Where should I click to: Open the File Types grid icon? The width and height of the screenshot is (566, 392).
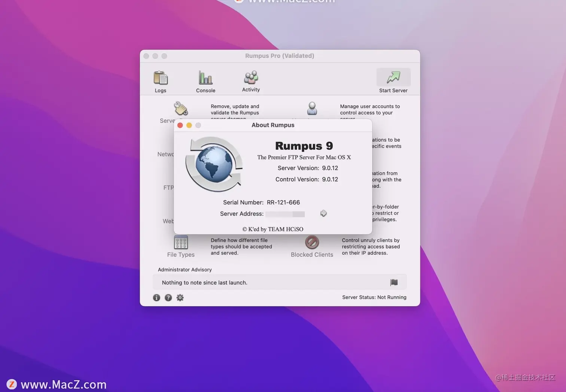tap(181, 242)
